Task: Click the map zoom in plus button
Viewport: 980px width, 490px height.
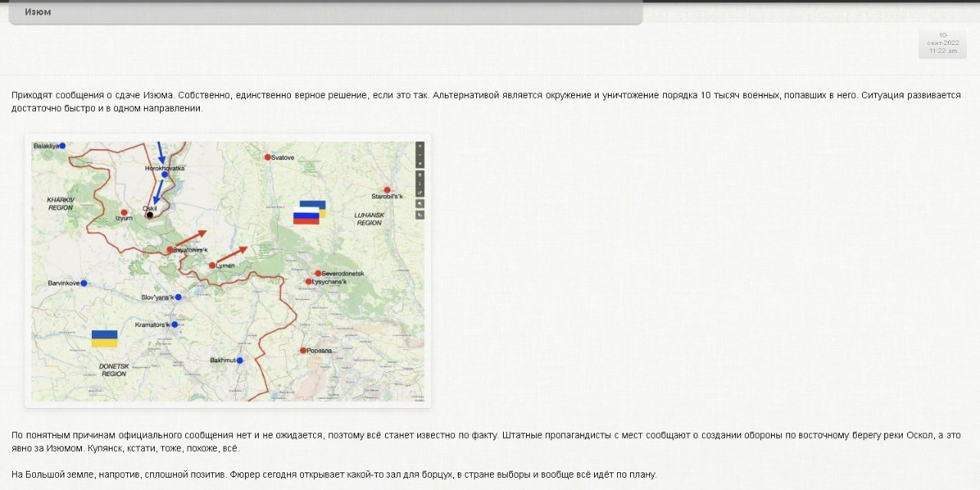Action: tap(420, 145)
